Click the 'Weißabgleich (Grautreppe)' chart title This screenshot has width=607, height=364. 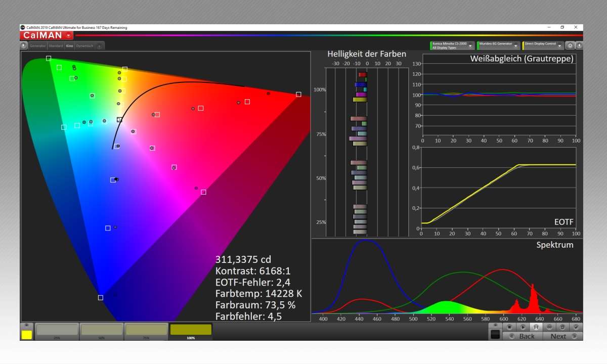coord(522,59)
